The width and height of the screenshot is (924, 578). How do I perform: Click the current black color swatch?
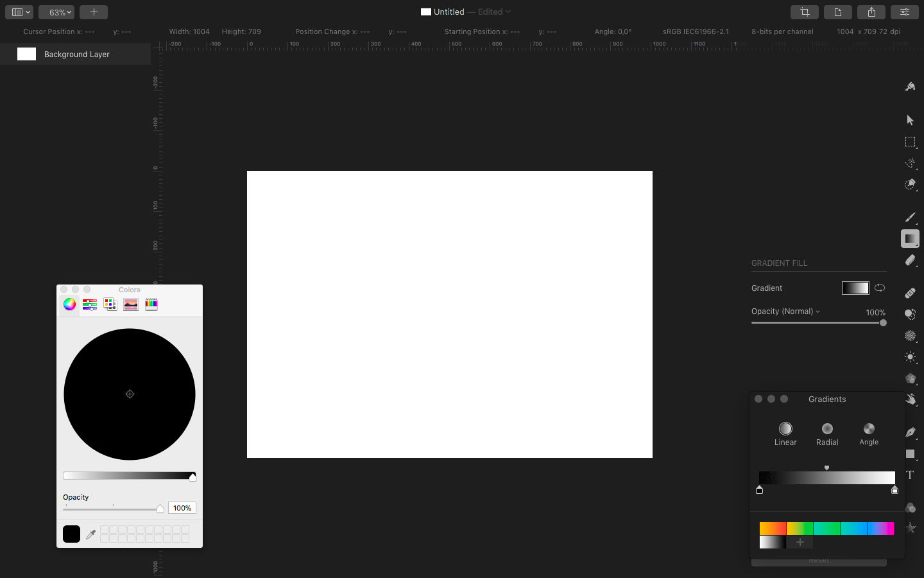tap(71, 534)
